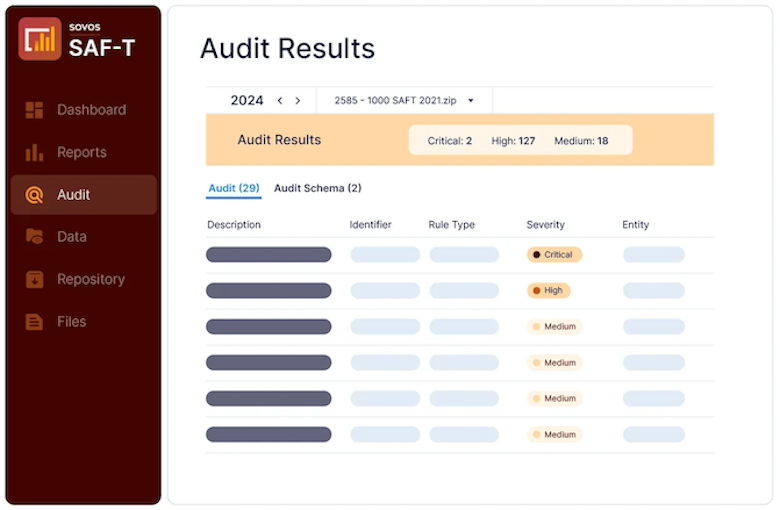The image size is (780, 510).
Task: Expand the 2585 - 1000 SAFT 2021.zip dropdown
Action: click(x=404, y=101)
